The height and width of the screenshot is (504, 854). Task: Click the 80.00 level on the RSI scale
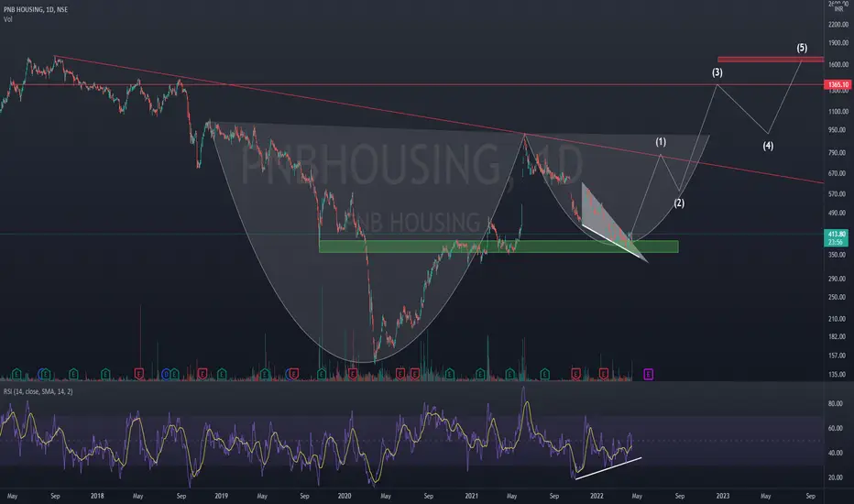[836, 404]
